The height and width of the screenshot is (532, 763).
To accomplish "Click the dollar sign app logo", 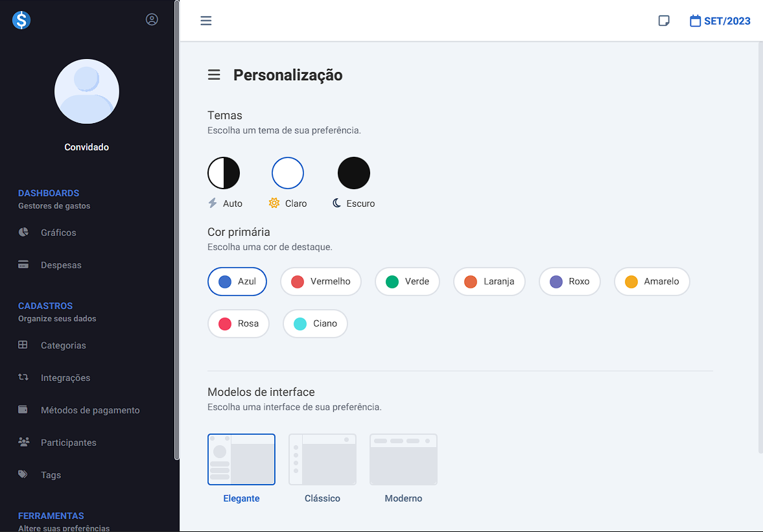I will 21,20.
